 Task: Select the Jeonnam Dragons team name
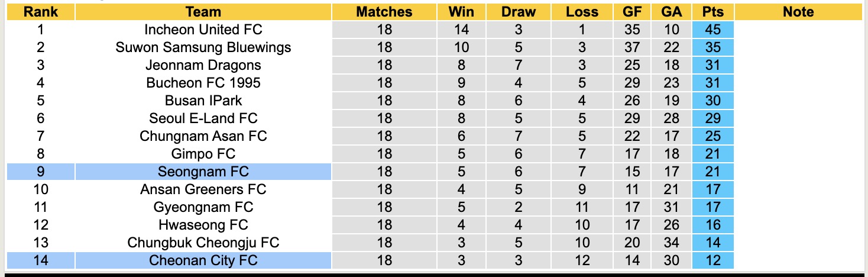pyautogui.click(x=203, y=65)
